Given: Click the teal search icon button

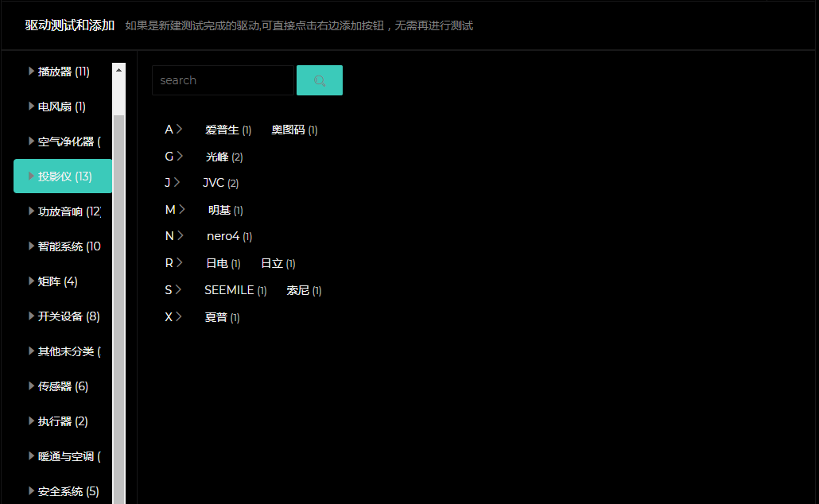Looking at the screenshot, I should click(319, 80).
